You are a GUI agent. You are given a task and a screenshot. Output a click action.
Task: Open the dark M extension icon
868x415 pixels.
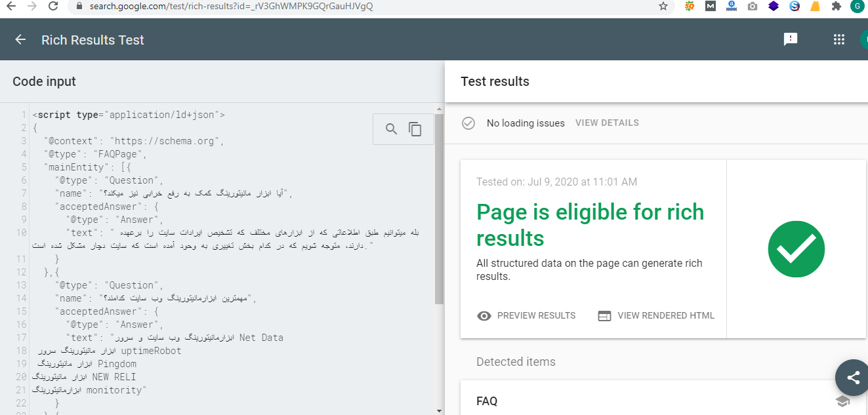(711, 6)
